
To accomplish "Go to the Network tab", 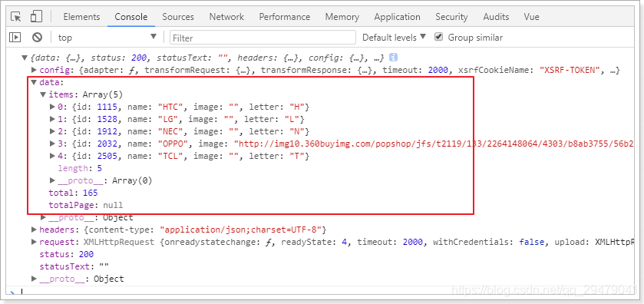I will pos(226,17).
